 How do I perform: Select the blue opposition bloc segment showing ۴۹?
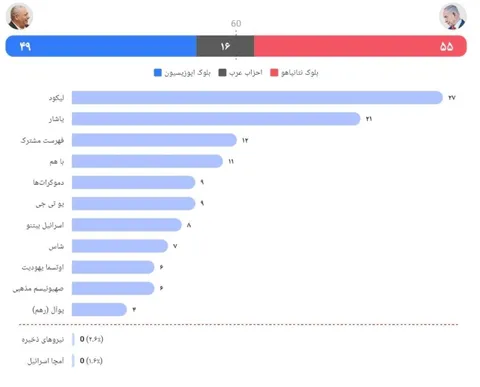click(x=101, y=46)
